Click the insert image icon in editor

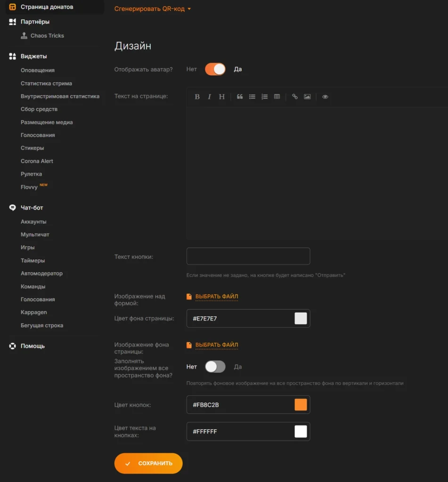[x=307, y=96]
